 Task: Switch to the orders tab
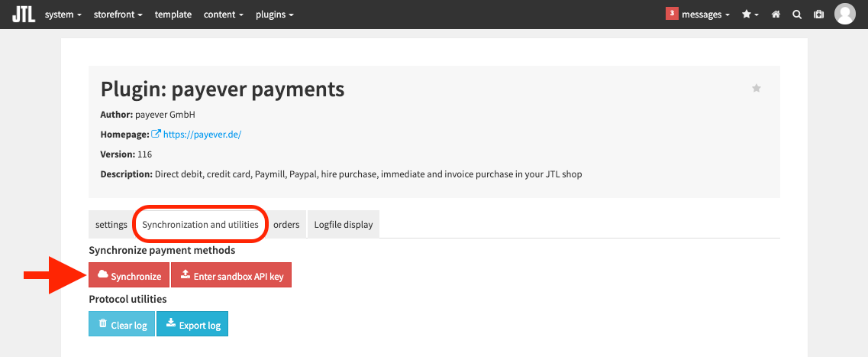coord(286,225)
